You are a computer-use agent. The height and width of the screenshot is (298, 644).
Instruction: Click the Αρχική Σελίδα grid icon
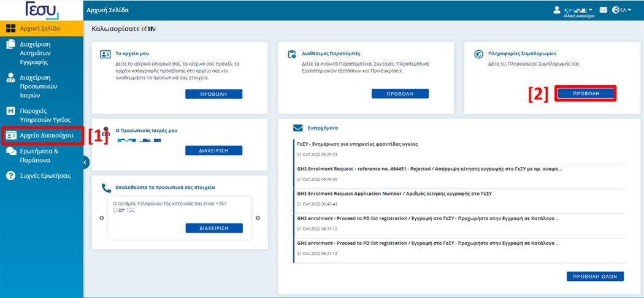click(10, 29)
